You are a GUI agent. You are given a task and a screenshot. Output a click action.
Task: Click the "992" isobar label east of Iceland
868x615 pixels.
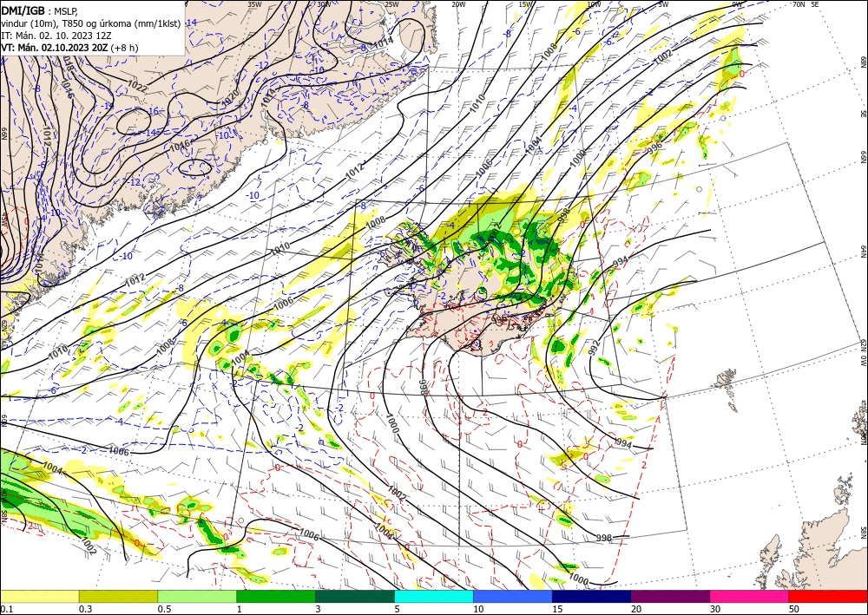pyautogui.click(x=594, y=347)
